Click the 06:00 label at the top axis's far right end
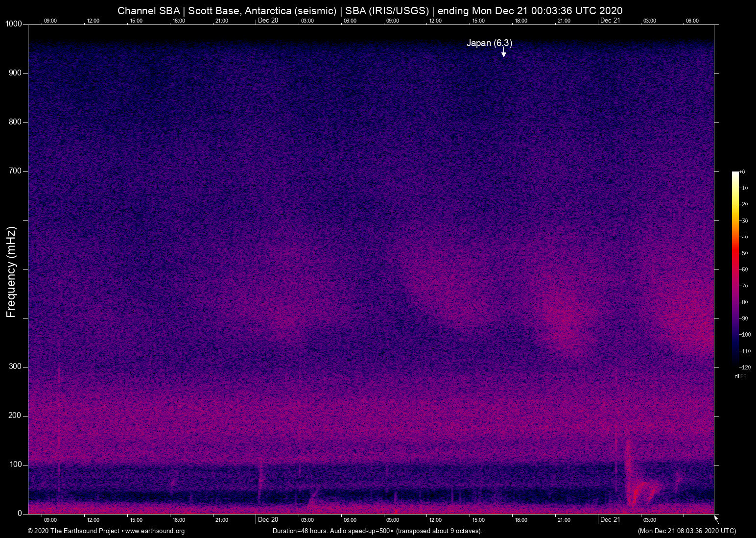Image resolution: width=756 pixels, height=538 pixels. [x=692, y=21]
